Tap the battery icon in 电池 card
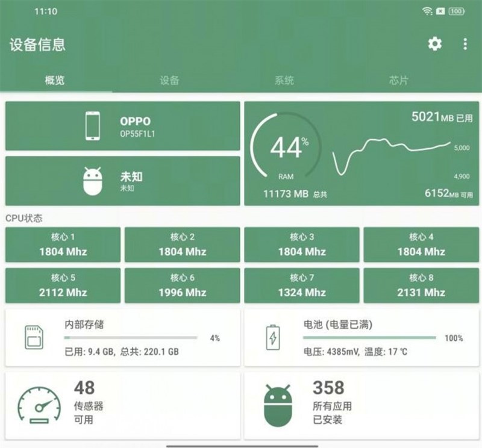This screenshot has height=448, width=482. tap(272, 338)
